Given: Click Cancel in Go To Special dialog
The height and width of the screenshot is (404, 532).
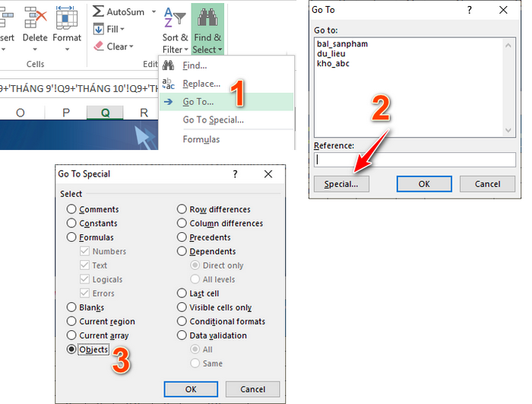Looking at the screenshot, I should click(x=253, y=389).
